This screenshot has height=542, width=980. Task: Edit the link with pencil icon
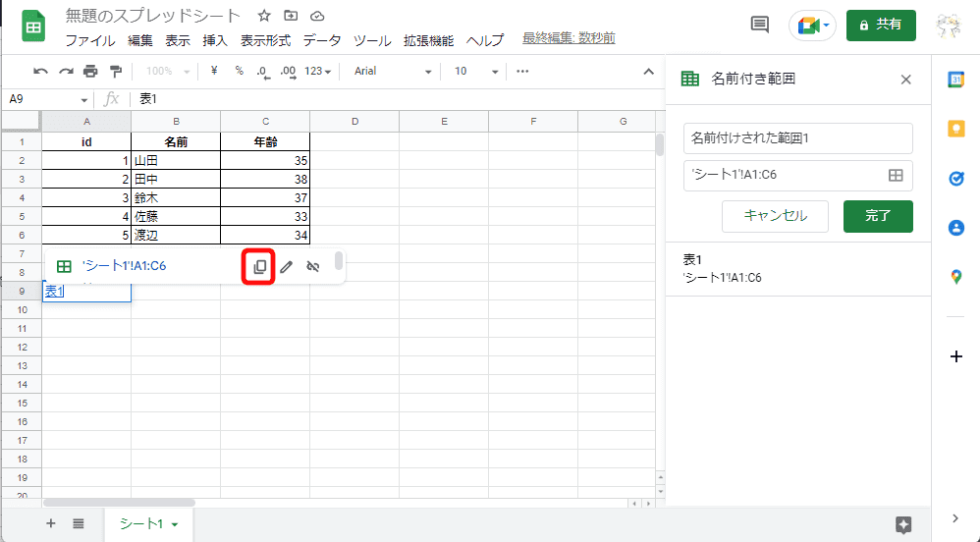point(287,267)
